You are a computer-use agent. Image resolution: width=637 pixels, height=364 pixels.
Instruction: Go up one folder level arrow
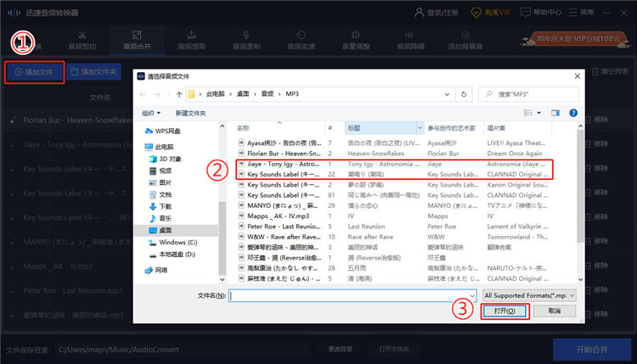point(179,94)
